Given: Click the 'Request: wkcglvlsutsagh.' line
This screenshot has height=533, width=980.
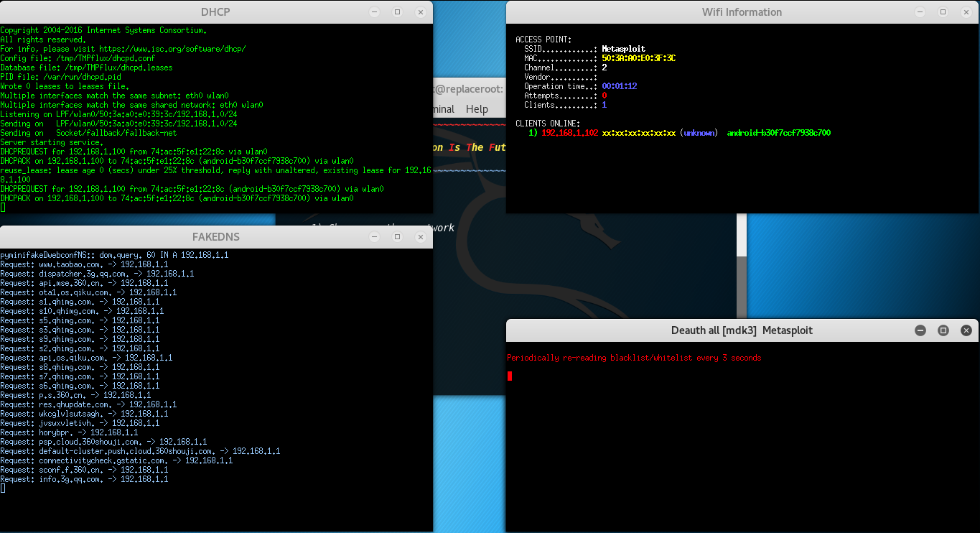Looking at the screenshot, I should click(84, 414).
